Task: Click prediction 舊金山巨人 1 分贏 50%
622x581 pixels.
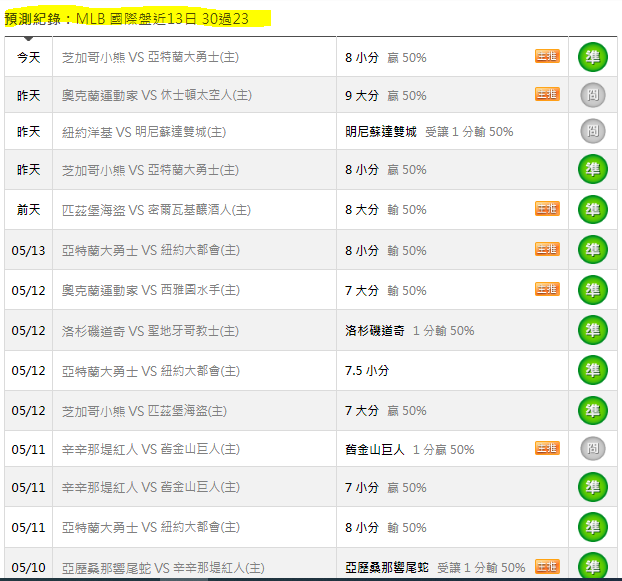Action: (409, 449)
